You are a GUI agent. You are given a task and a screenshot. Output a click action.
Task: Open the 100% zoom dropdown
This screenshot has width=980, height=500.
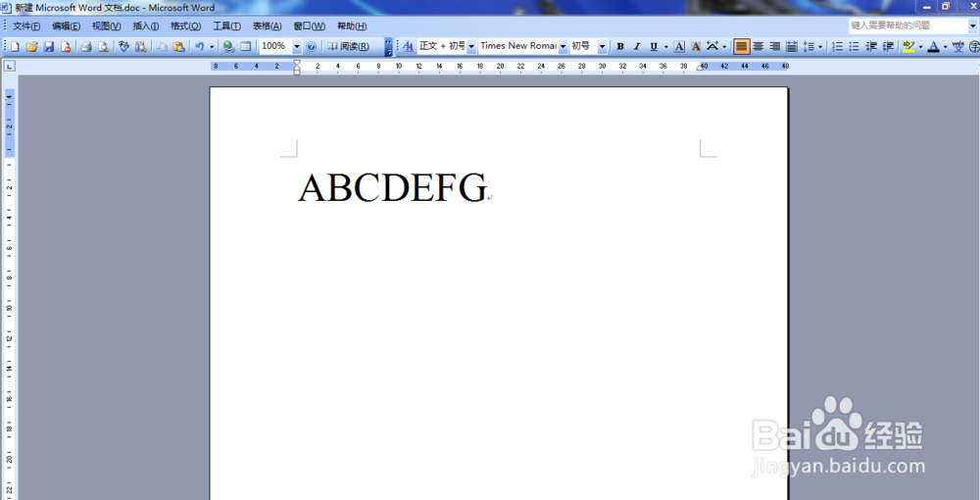297,46
